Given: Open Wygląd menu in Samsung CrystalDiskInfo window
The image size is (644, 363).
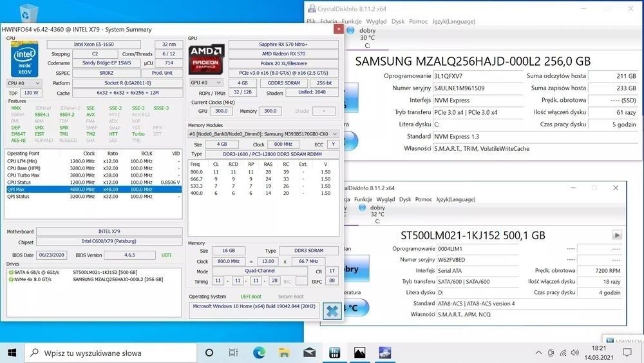Looking at the screenshot, I should tap(376, 21).
